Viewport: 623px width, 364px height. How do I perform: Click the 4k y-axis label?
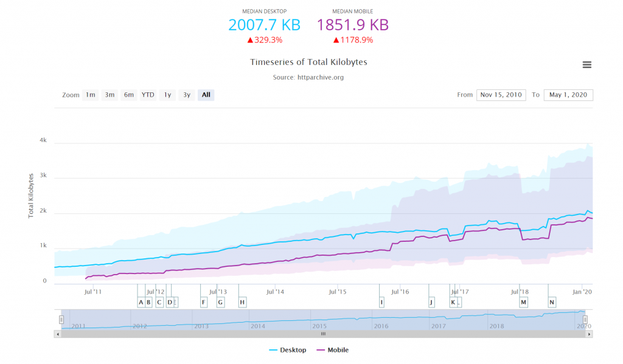(43, 140)
